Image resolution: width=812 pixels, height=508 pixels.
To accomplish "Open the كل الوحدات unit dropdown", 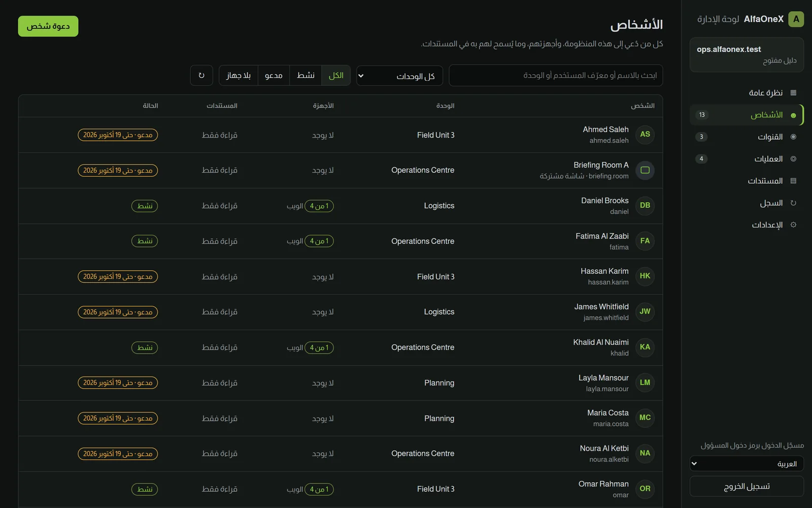I will [399, 76].
